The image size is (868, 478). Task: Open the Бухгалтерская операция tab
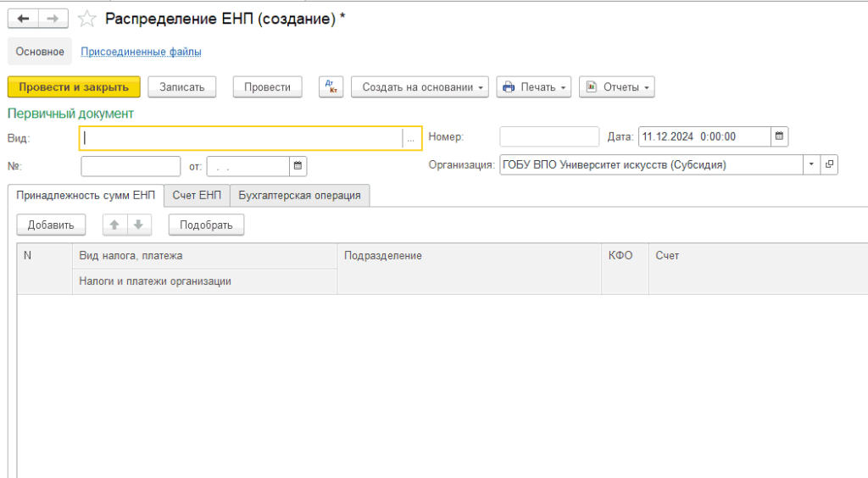[x=299, y=195]
